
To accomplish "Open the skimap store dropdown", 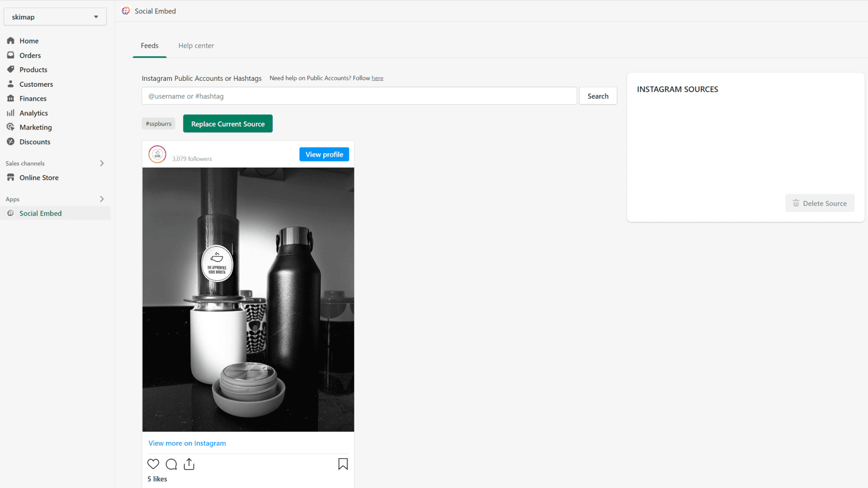I will click(x=55, y=17).
